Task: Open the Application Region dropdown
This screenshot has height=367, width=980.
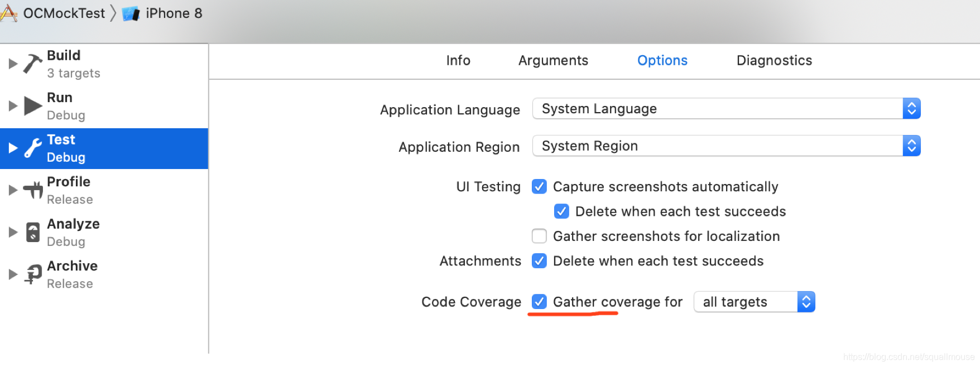Action: 726,146
